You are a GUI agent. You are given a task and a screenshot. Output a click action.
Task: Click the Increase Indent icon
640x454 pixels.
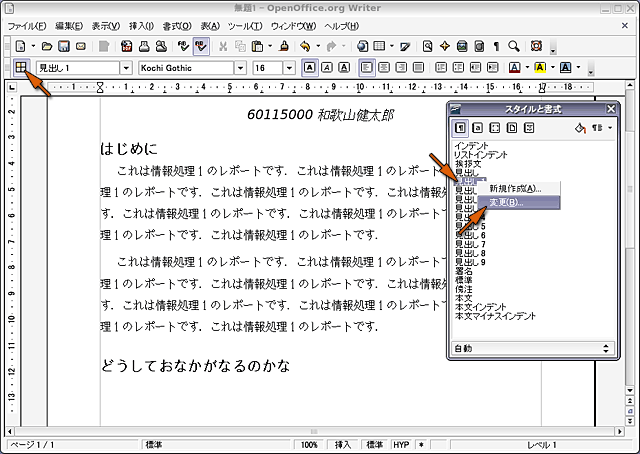[x=493, y=67]
